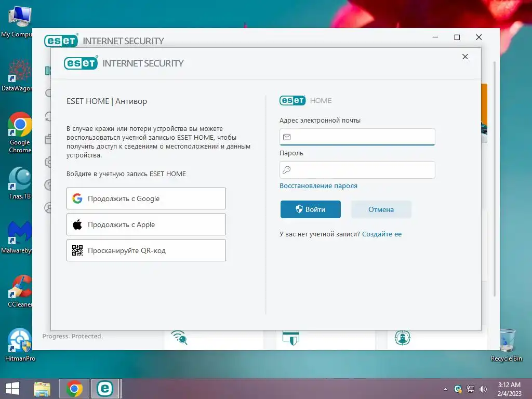Open the Recycle Bin

pyautogui.click(x=507, y=344)
